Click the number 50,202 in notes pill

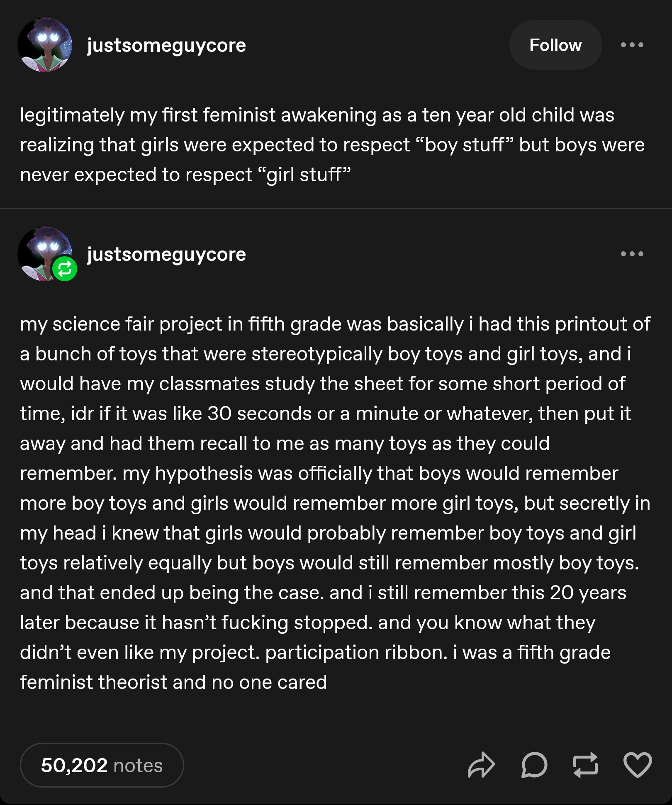pyautogui.click(x=74, y=766)
